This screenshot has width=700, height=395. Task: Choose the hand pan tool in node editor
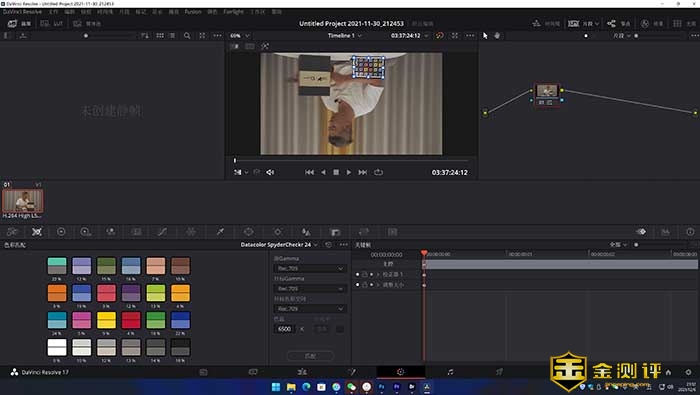[497, 36]
